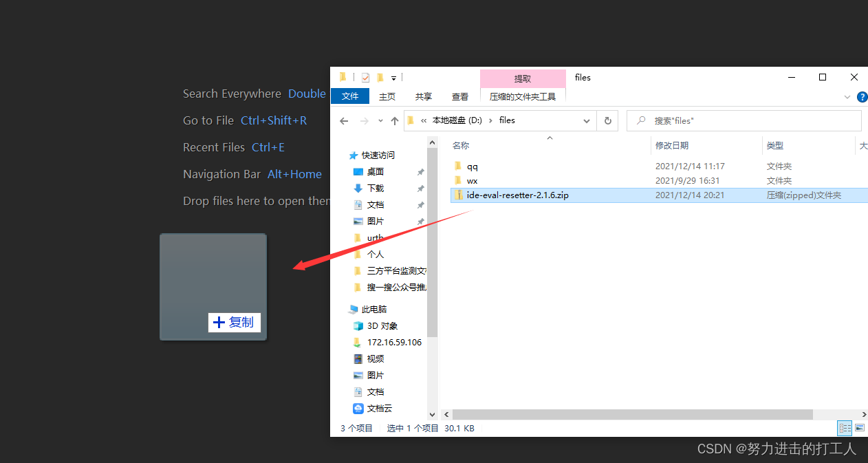The image size is (868, 463).
Task: Click navigation pane scroll up arrow
Action: coord(432,142)
